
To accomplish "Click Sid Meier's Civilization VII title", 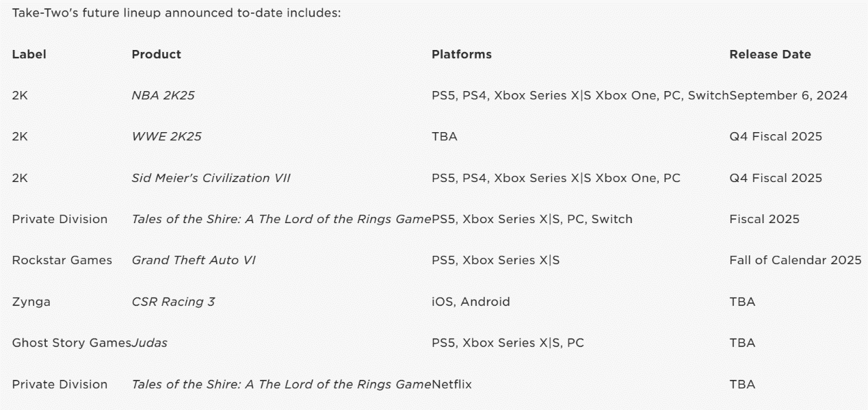I will 211,178.
